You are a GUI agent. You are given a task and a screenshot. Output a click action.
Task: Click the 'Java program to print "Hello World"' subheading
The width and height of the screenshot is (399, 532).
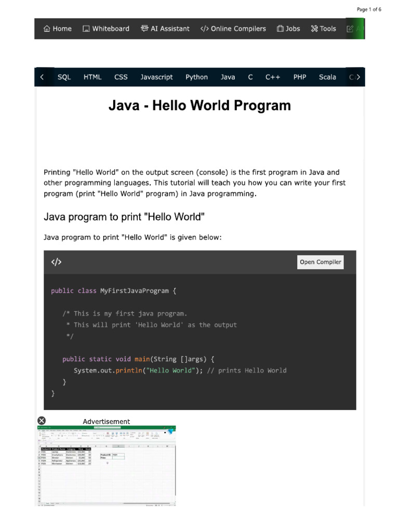click(x=124, y=217)
